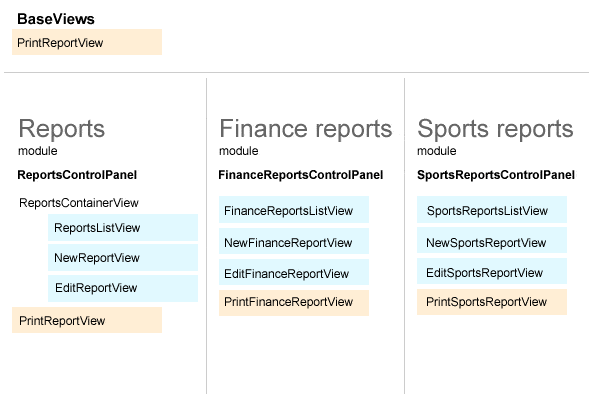600x400 pixels.
Task: Click PrintReportView inside the Reports module
Action: point(87,320)
